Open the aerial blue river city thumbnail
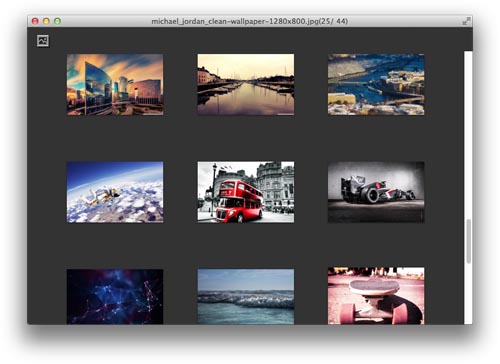 coord(376,85)
